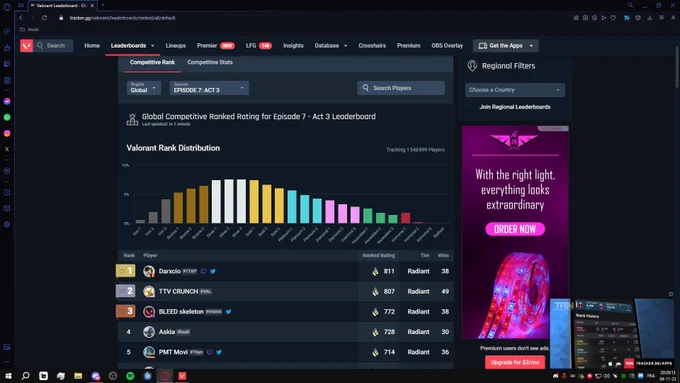Click BLEED skeleton's Twitter icon
Screen dimensions: 680x383
tap(229, 311)
